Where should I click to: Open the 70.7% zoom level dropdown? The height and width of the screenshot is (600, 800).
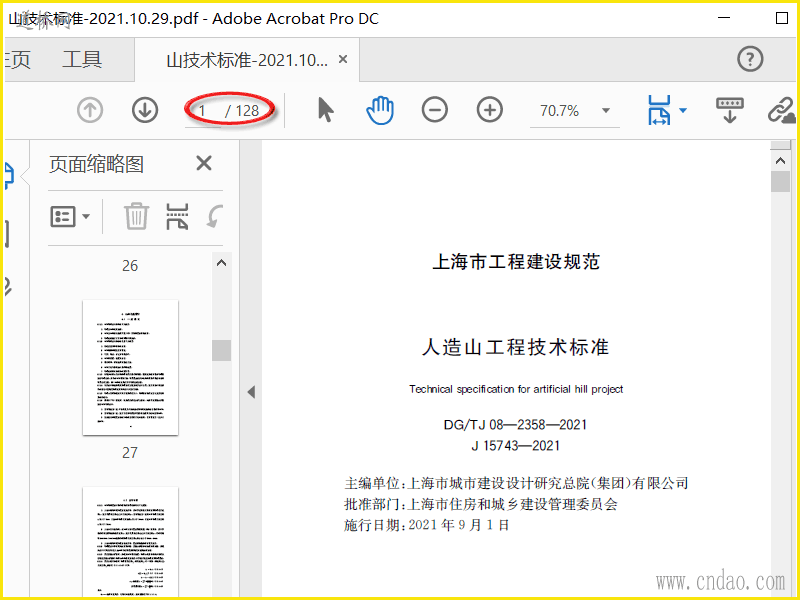coord(606,111)
